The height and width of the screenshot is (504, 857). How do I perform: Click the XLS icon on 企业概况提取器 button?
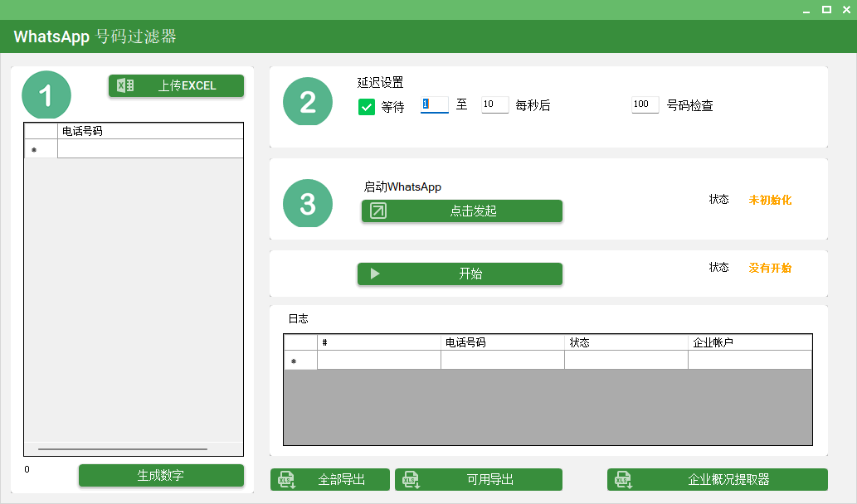[x=624, y=480]
